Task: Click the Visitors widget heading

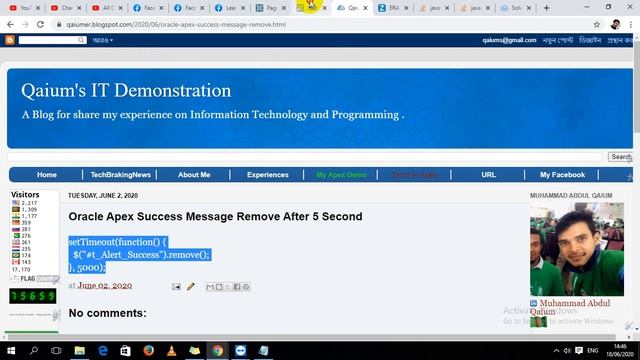Action: pos(25,195)
